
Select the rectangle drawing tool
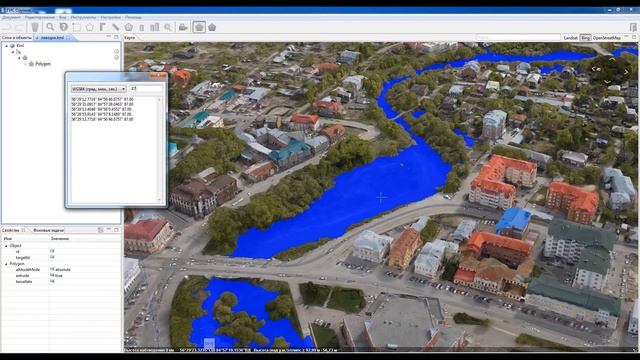click(76, 27)
